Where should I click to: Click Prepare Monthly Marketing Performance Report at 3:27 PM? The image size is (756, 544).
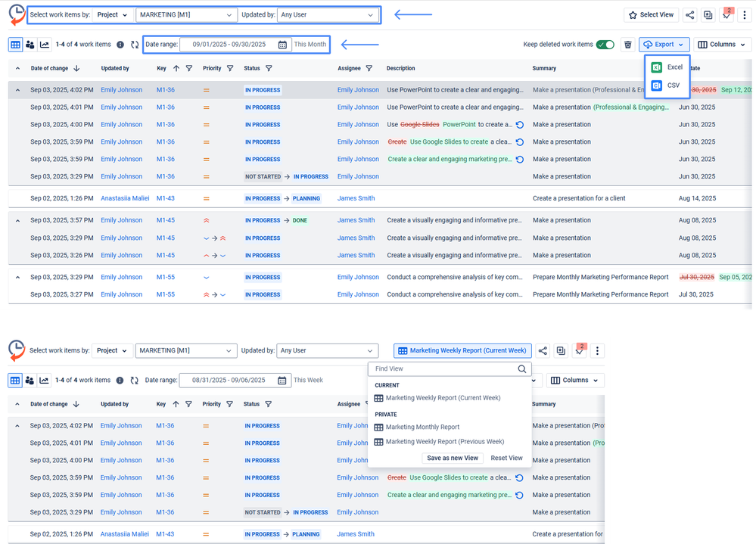point(600,294)
